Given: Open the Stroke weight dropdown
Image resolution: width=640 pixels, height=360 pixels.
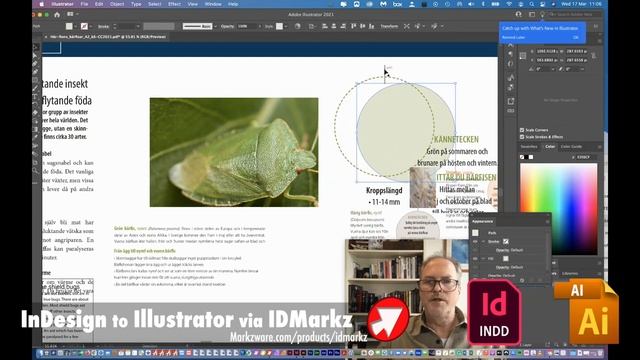Looking at the screenshot, I should (138, 26).
